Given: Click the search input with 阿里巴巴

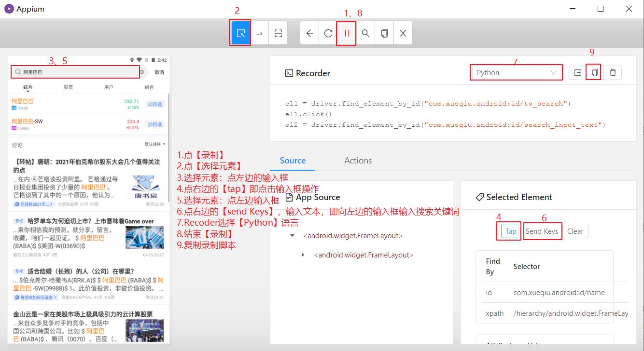Looking at the screenshot, I should 75,72.
